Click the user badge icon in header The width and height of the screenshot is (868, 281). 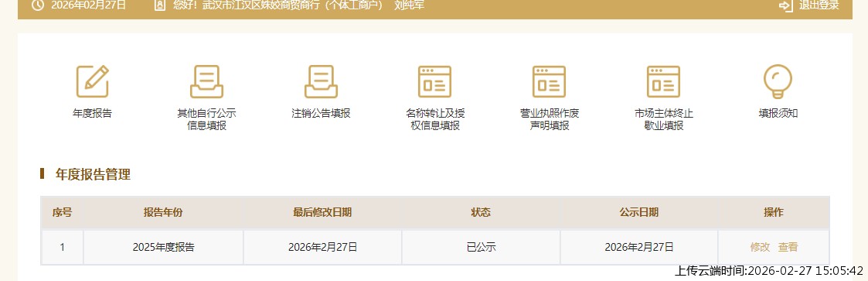click(x=160, y=5)
